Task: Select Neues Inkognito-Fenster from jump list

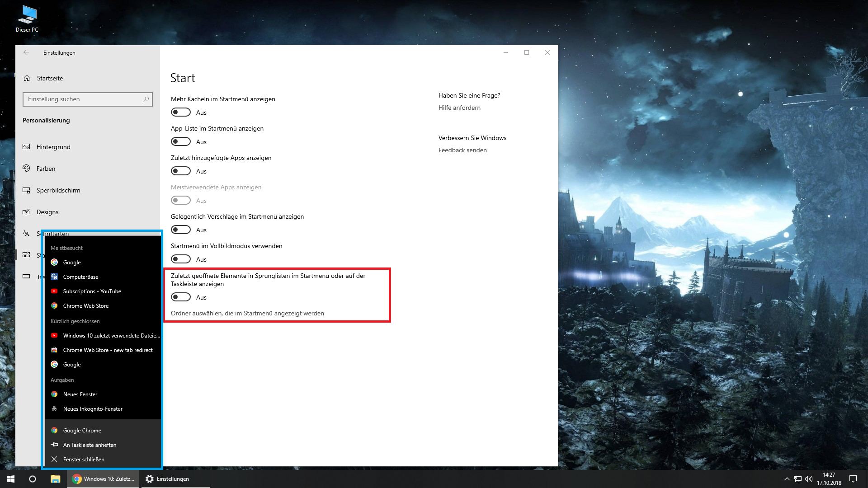Action: [93, 409]
